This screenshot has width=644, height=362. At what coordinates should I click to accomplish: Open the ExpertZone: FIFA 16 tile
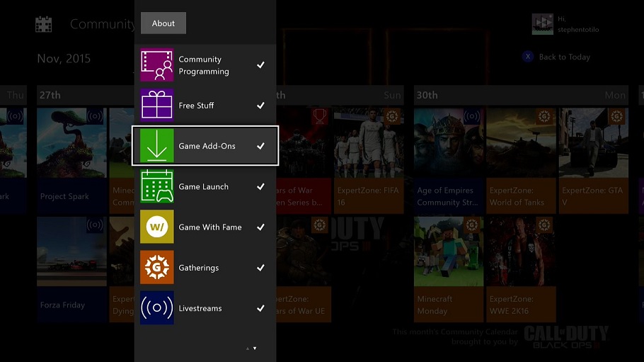pos(369,161)
